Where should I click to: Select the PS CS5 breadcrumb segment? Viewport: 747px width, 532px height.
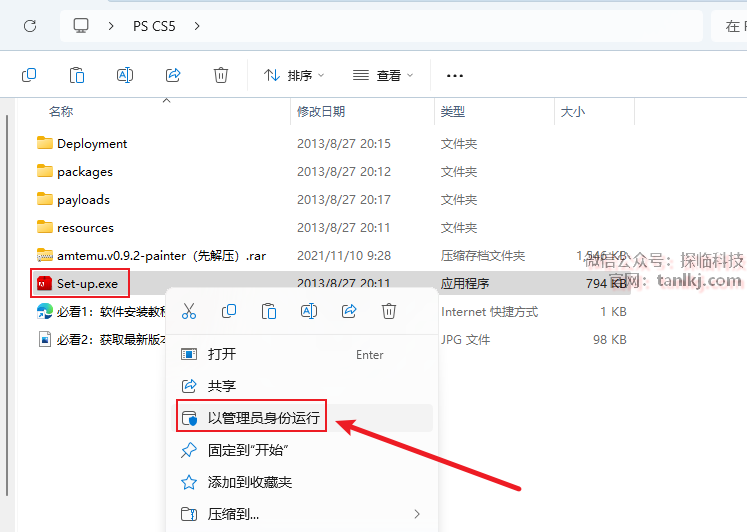coord(154,26)
